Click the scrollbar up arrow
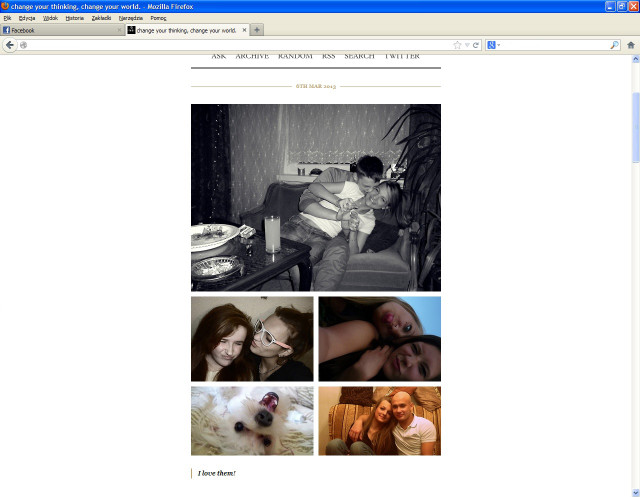This screenshot has width=640, height=497. click(636, 59)
